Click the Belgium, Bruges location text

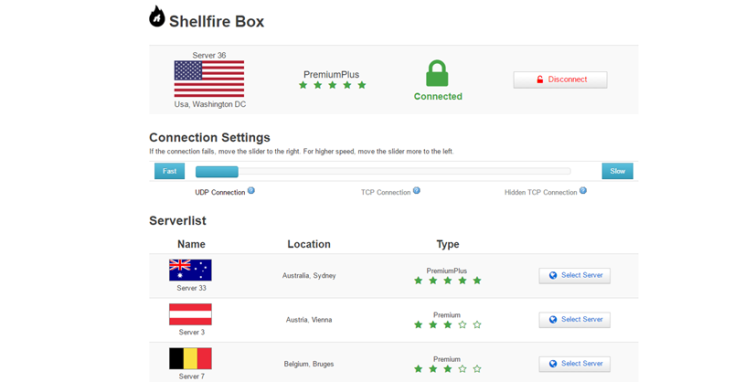click(309, 364)
